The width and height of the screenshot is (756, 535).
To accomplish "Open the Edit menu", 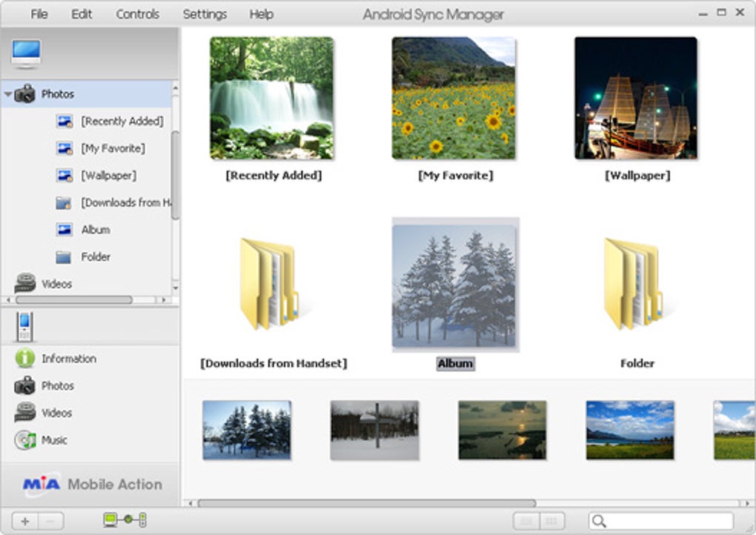I will pos(82,15).
